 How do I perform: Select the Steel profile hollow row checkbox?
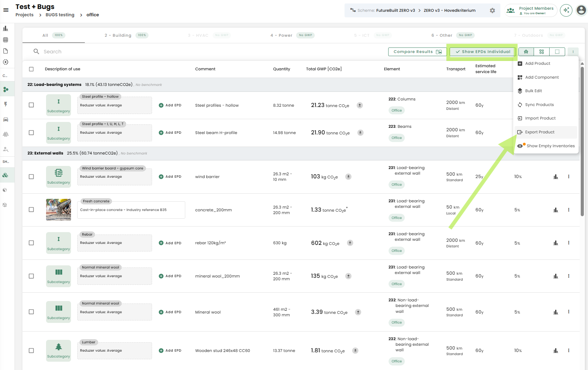[31, 105]
